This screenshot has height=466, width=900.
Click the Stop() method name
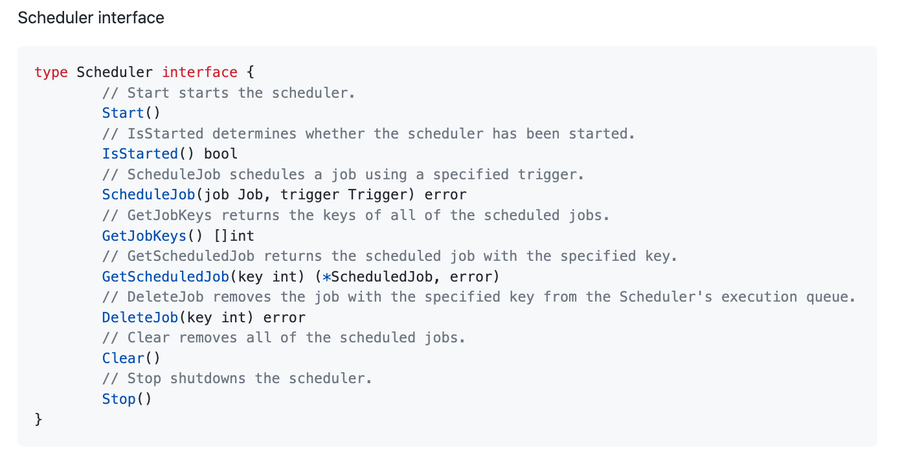pos(119,399)
